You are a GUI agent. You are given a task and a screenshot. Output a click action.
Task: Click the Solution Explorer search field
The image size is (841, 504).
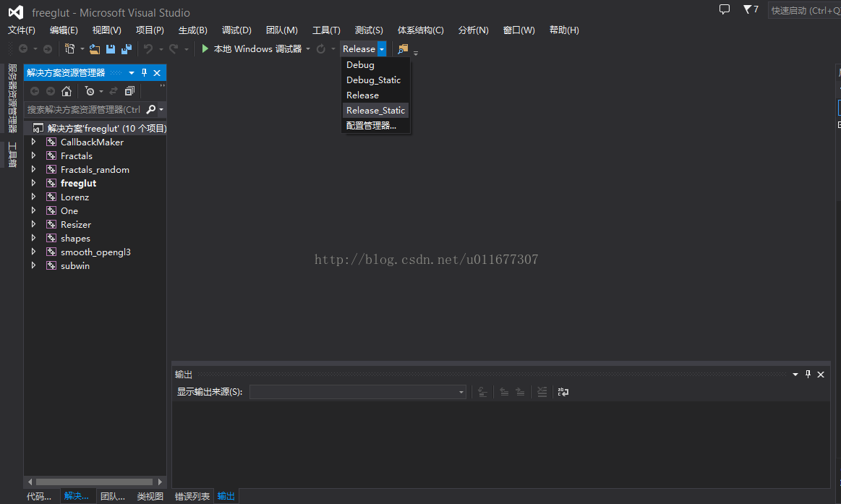(84, 110)
